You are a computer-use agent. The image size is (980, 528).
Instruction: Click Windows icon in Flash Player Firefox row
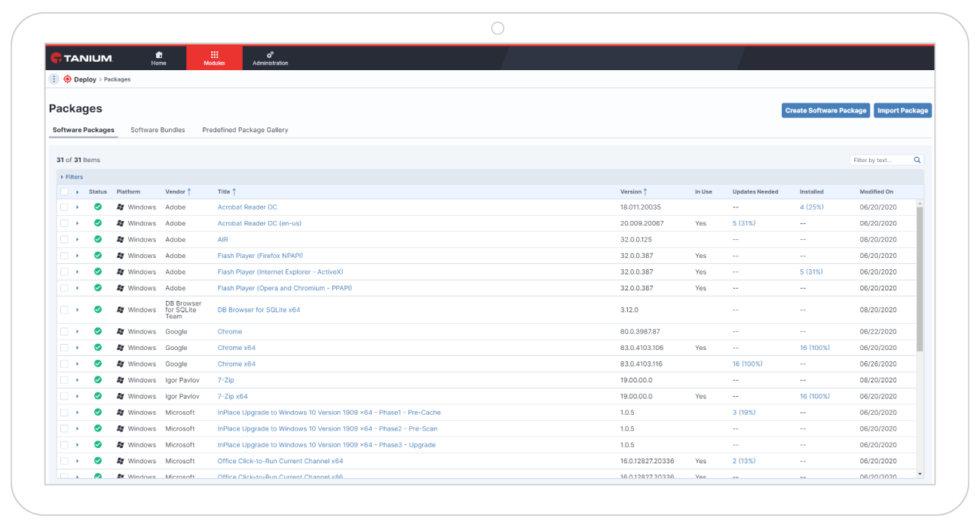click(x=121, y=256)
